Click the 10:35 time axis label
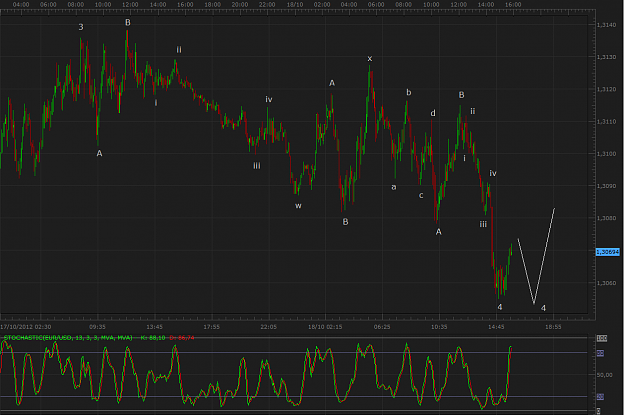 (439, 327)
